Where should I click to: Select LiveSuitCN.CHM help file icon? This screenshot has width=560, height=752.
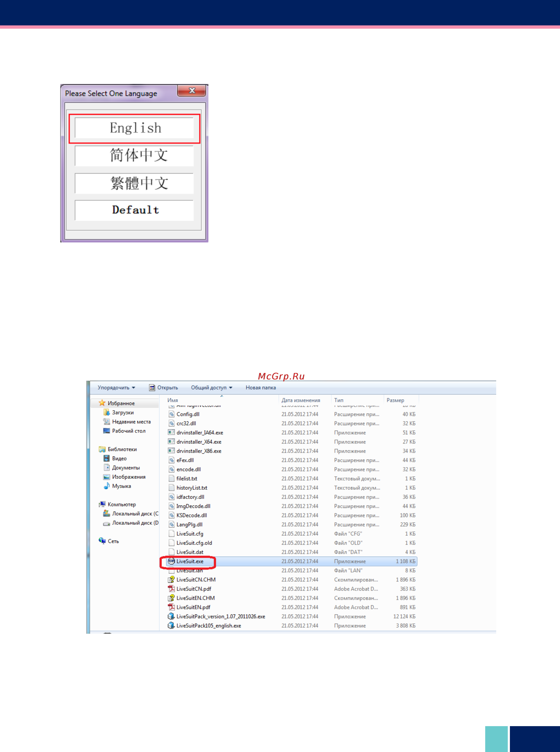(171, 579)
